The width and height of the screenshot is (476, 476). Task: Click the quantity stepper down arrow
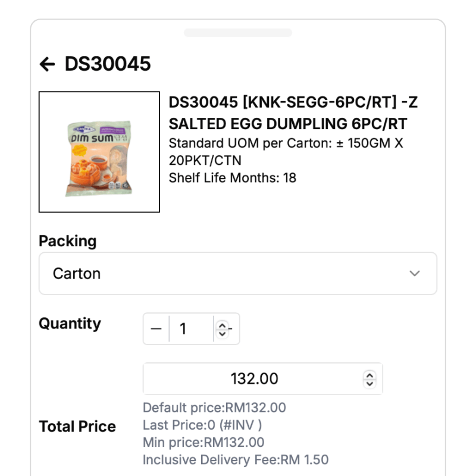[223, 333]
